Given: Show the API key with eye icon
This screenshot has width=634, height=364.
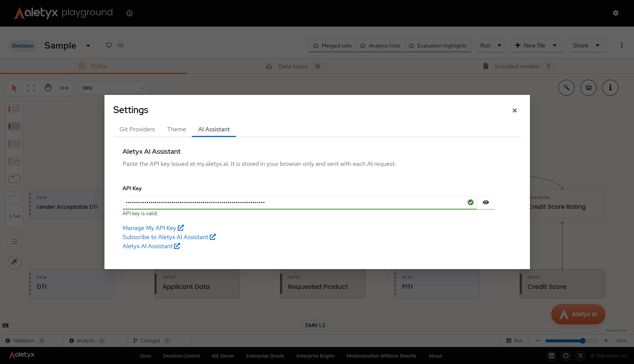Looking at the screenshot, I should (x=486, y=202).
